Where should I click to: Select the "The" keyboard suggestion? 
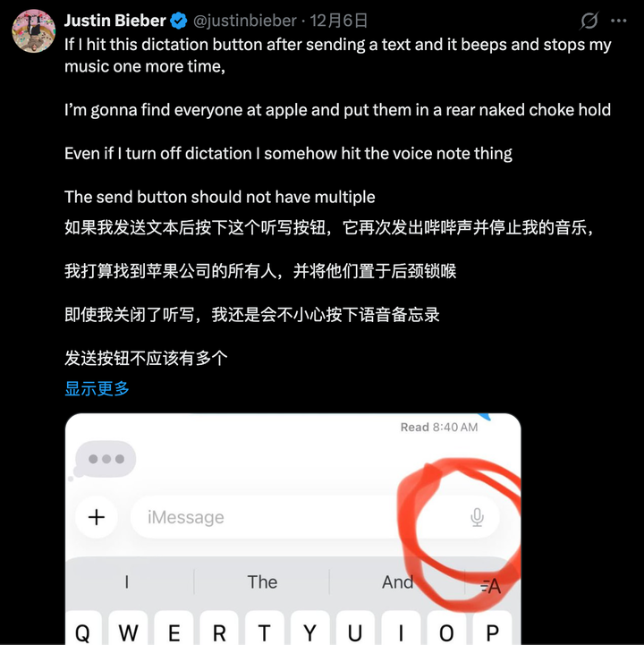tap(262, 582)
